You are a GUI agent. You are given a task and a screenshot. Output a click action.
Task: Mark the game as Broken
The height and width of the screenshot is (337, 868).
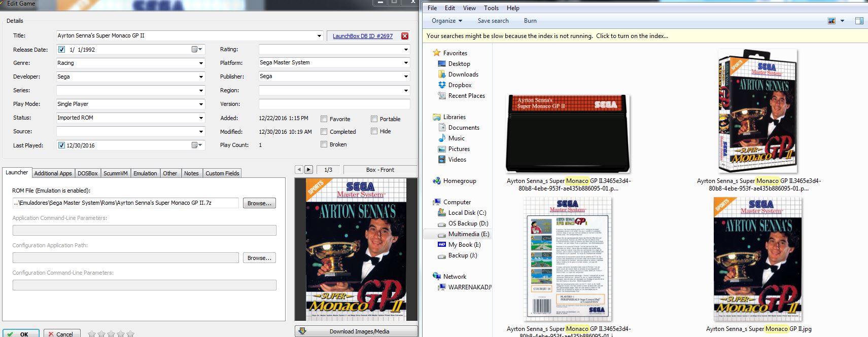pos(324,144)
